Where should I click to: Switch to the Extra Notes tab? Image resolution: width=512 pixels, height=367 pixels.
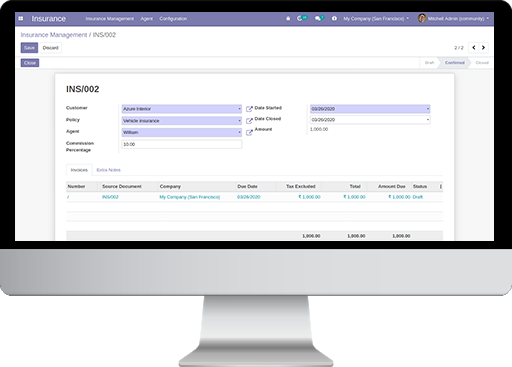click(x=109, y=170)
